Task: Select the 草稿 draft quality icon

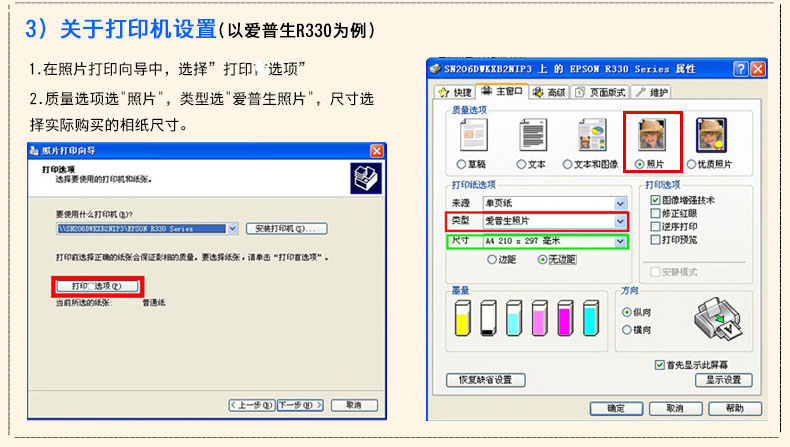Action: 474,135
